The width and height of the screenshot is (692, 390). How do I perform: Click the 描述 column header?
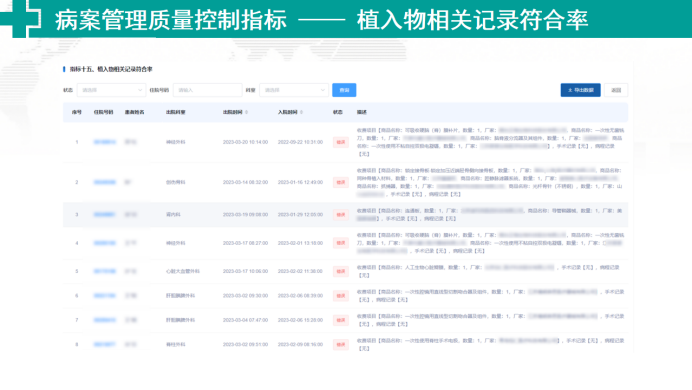(362, 112)
